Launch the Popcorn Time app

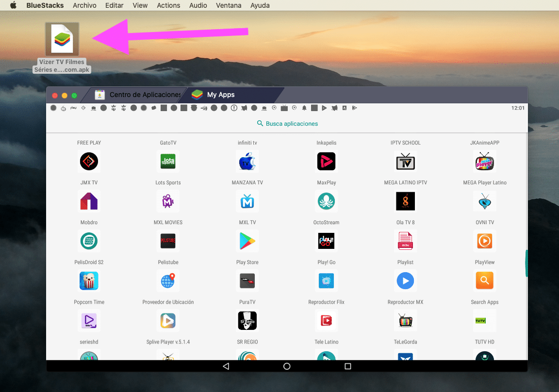89,281
